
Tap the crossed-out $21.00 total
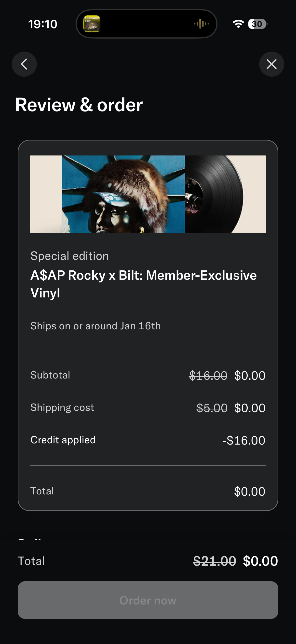click(214, 561)
